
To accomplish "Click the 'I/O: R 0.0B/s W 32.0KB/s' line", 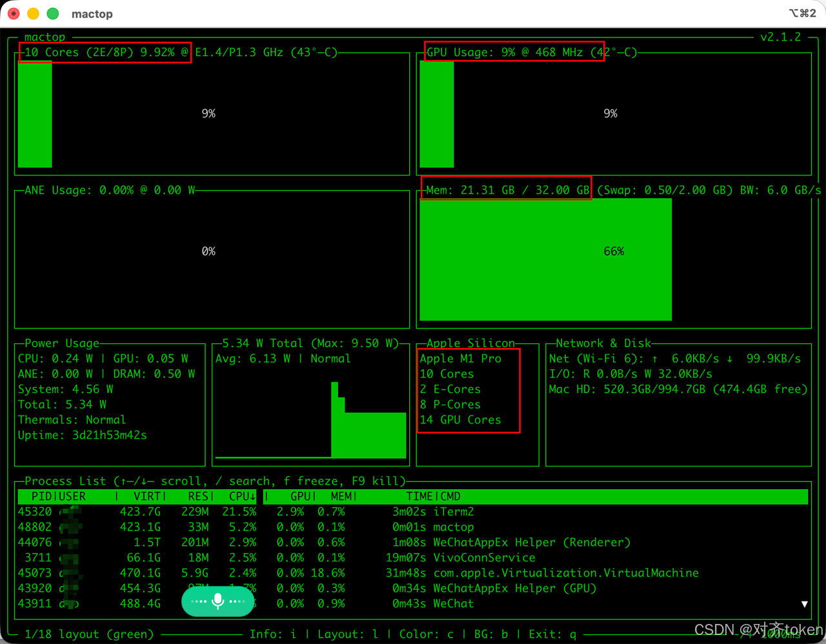I will [x=630, y=374].
